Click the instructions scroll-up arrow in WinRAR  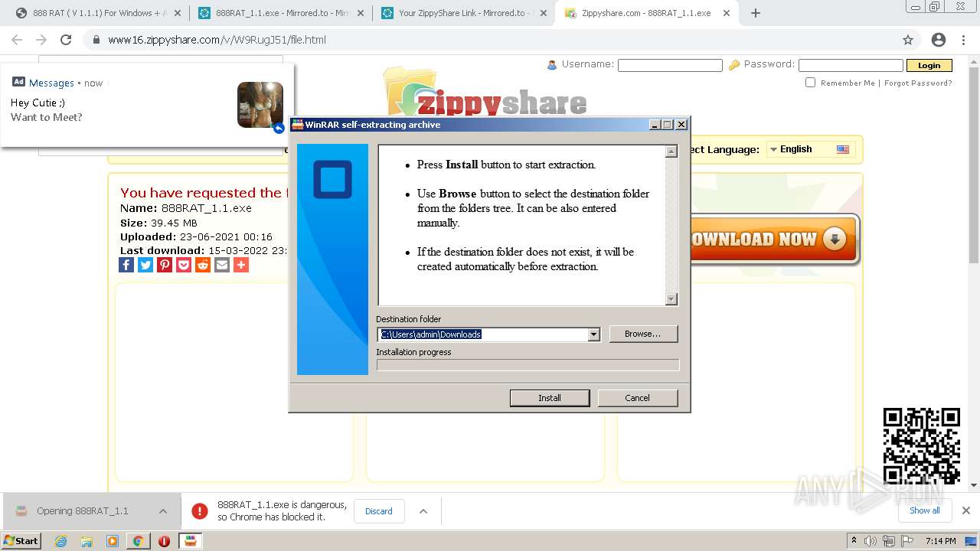(671, 152)
